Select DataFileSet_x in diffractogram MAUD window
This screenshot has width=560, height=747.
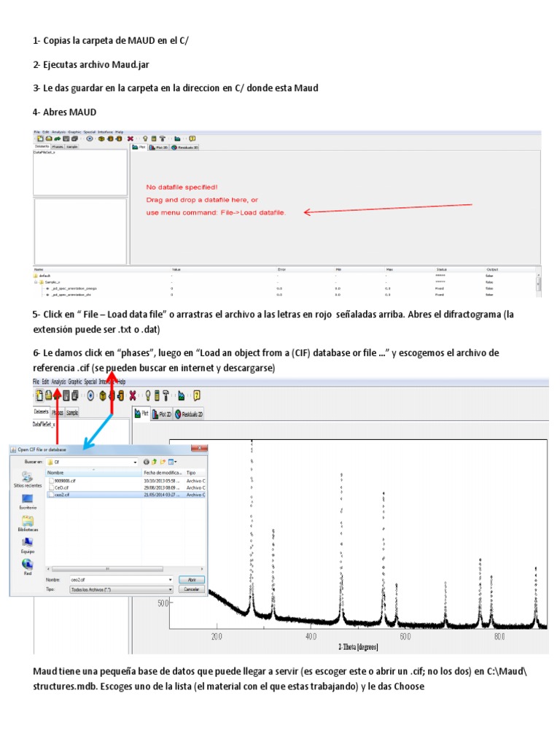click(44, 424)
